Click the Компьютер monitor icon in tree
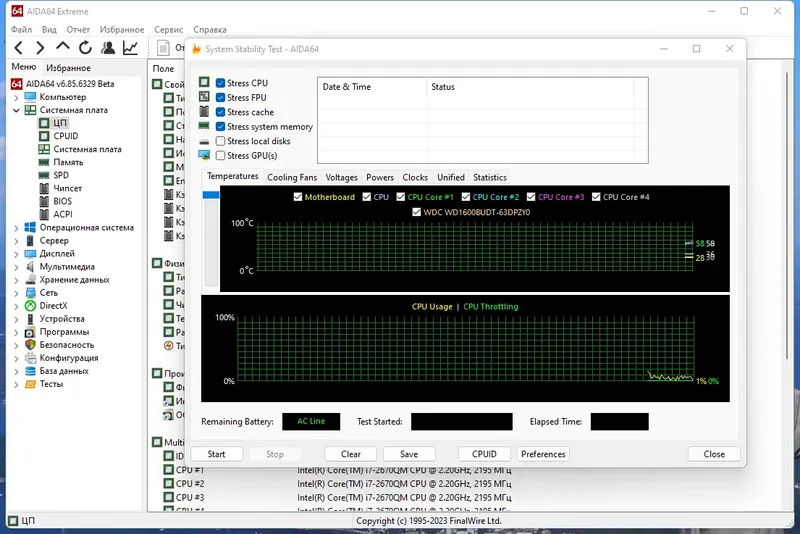 pyautogui.click(x=31, y=97)
